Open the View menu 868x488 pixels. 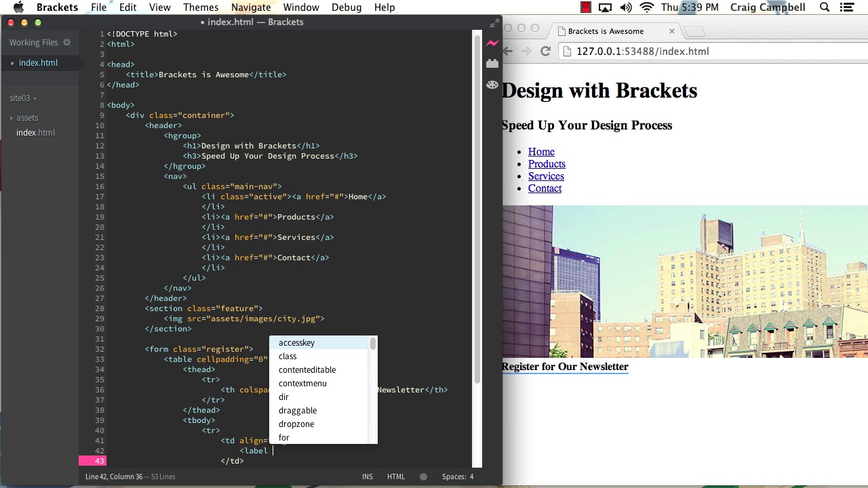pyautogui.click(x=159, y=7)
